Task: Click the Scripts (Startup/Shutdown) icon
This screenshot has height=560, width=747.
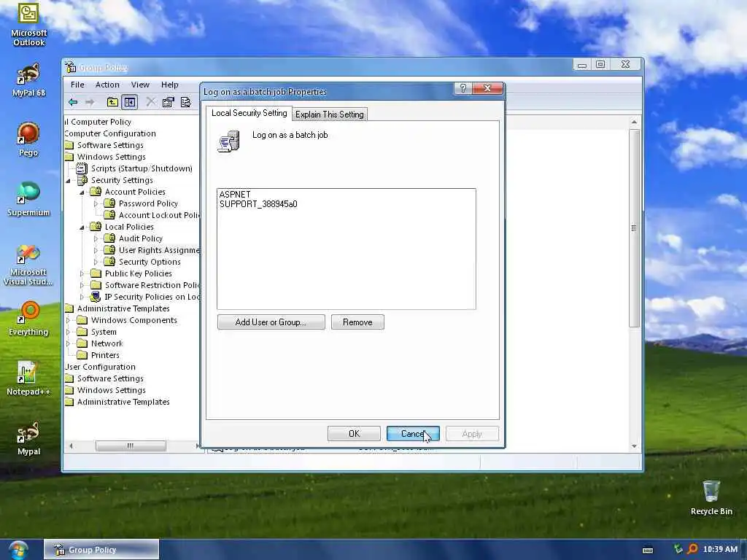Action: click(x=82, y=168)
